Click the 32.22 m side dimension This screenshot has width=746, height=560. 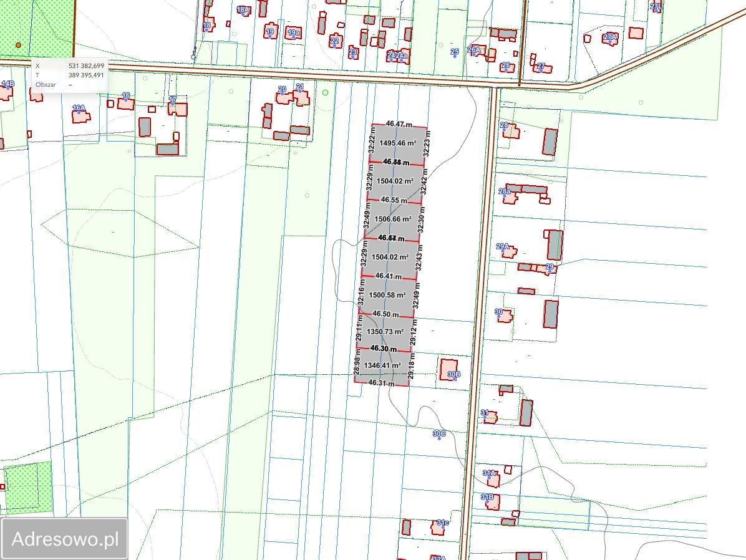coord(372,140)
